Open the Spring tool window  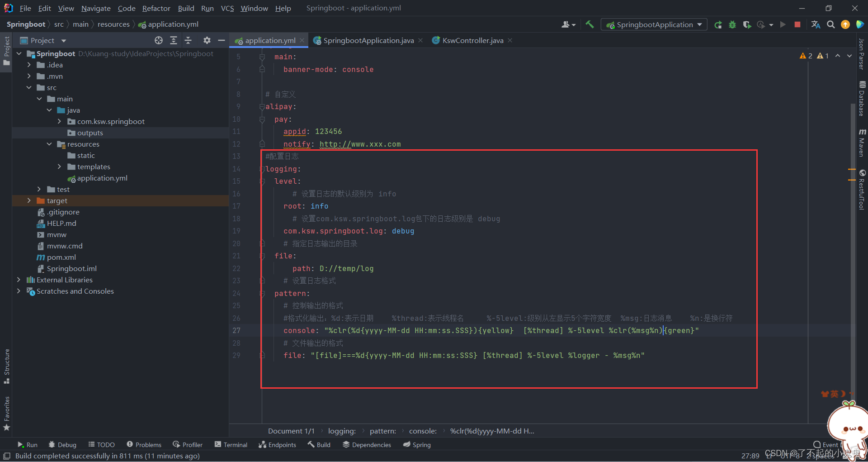tap(417, 444)
